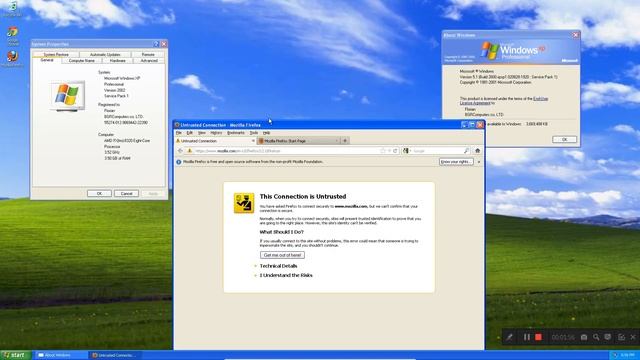
Task: Click OK in About Windows dialog
Action: tap(564, 140)
